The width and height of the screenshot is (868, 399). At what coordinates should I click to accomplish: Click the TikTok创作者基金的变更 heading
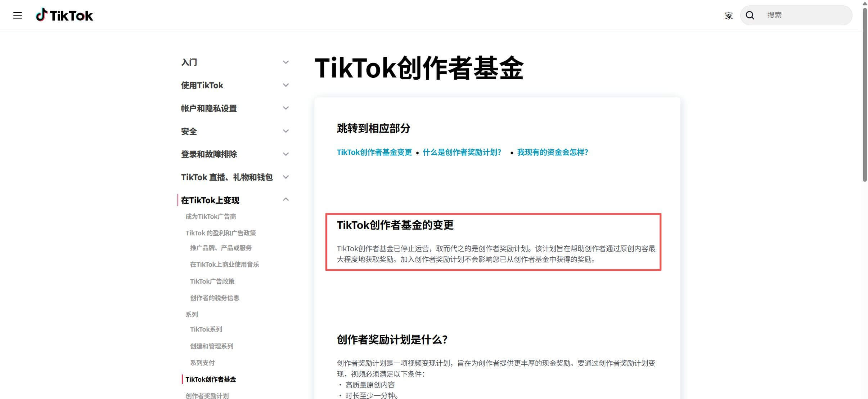pos(395,225)
